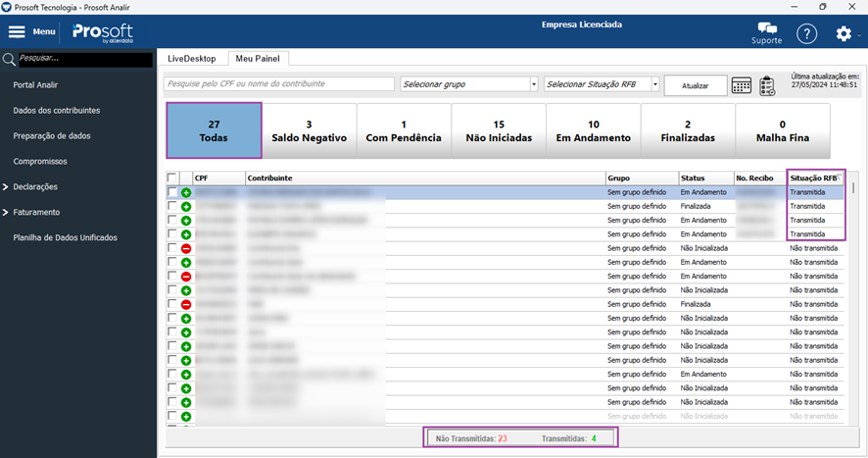
Task: Open Planilha de Dados Unificados
Action: [66, 237]
